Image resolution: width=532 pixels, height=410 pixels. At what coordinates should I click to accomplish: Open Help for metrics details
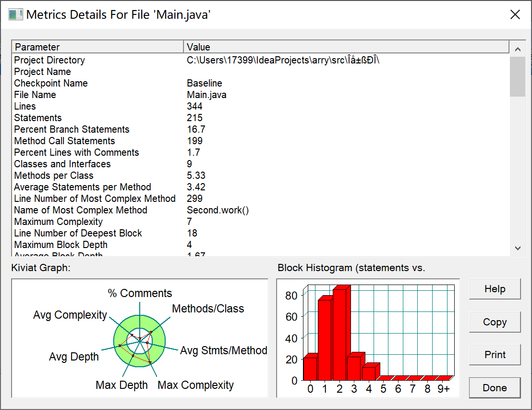click(495, 289)
